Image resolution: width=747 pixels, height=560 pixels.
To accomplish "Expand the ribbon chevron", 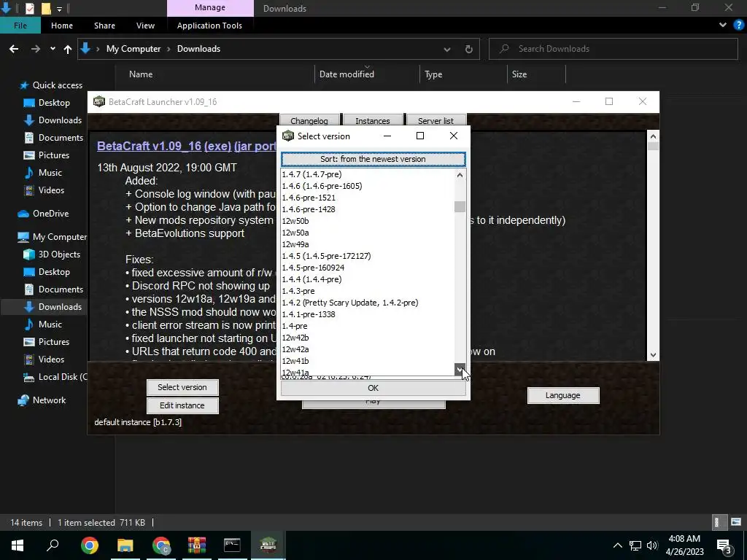I will (723, 25).
